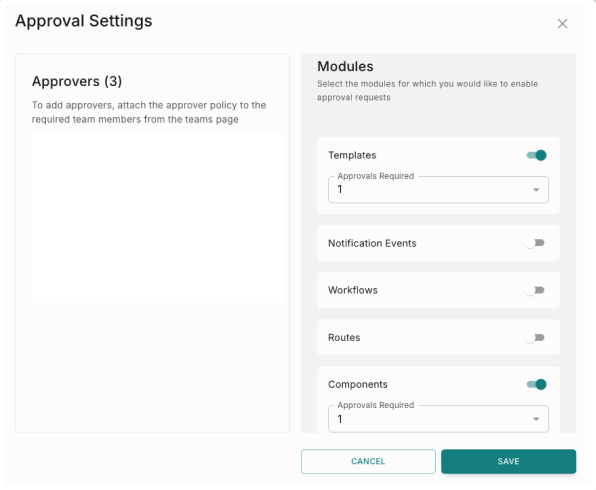Click the Approvers (3) heading
Viewport: 596px width, 490px height.
77,81
